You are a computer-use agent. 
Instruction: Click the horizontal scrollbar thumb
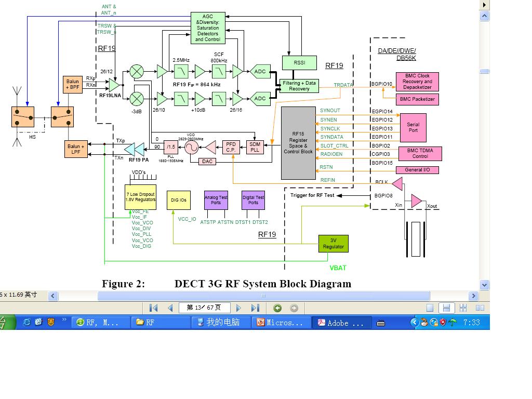click(x=263, y=296)
